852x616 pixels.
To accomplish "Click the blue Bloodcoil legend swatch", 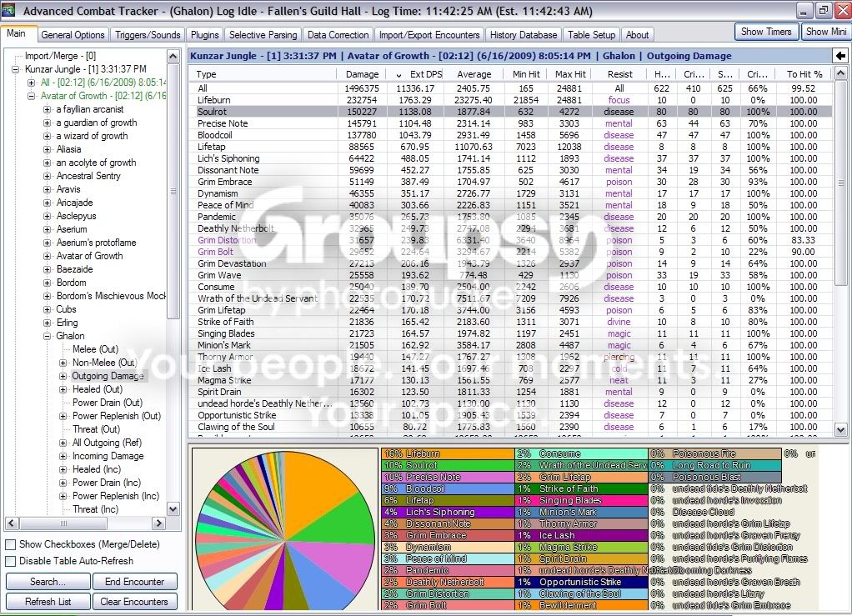I will point(448,489).
